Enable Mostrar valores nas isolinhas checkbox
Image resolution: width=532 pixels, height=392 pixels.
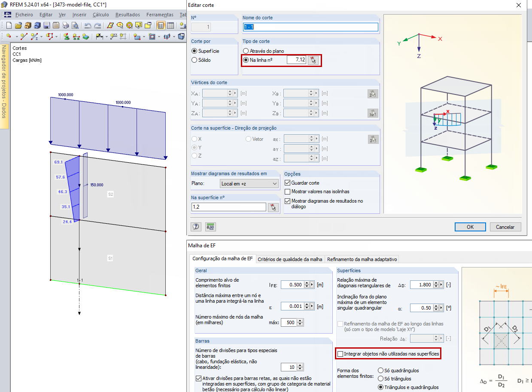point(288,191)
